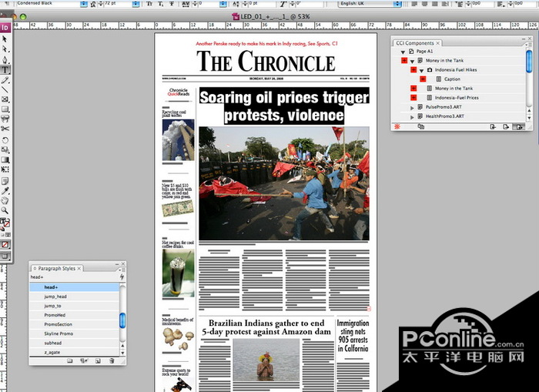
Task: Open the language English: UK dropdown
Action: [397, 4]
